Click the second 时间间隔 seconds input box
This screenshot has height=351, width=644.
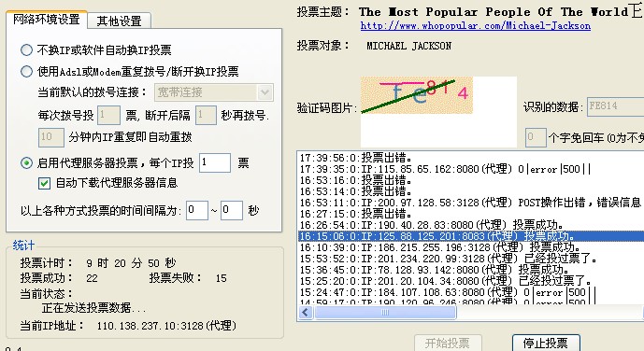point(231,210)
